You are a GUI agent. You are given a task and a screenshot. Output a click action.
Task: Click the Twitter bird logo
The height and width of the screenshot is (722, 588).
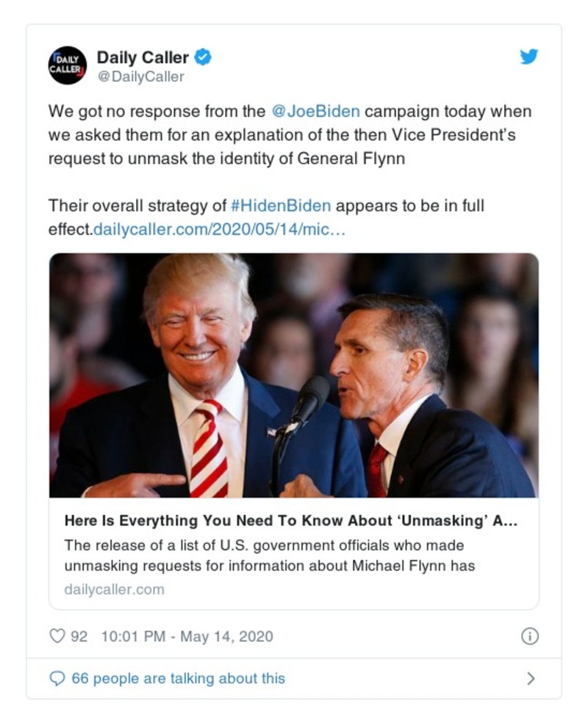[528, 56]
